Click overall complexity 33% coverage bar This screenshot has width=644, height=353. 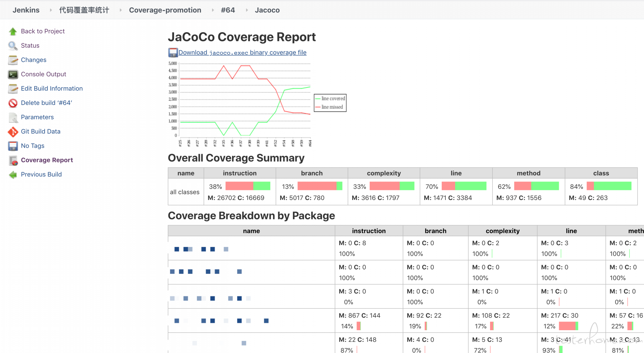(x=392, y=186)
